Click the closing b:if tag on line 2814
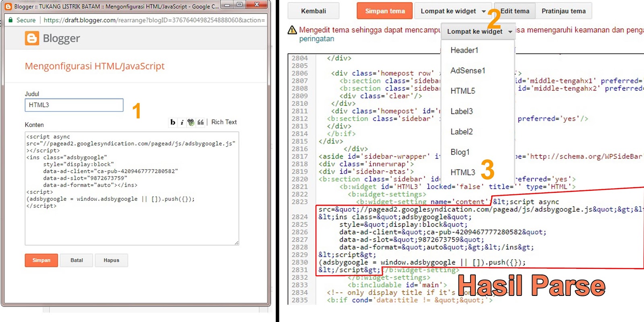 (341, 134)
